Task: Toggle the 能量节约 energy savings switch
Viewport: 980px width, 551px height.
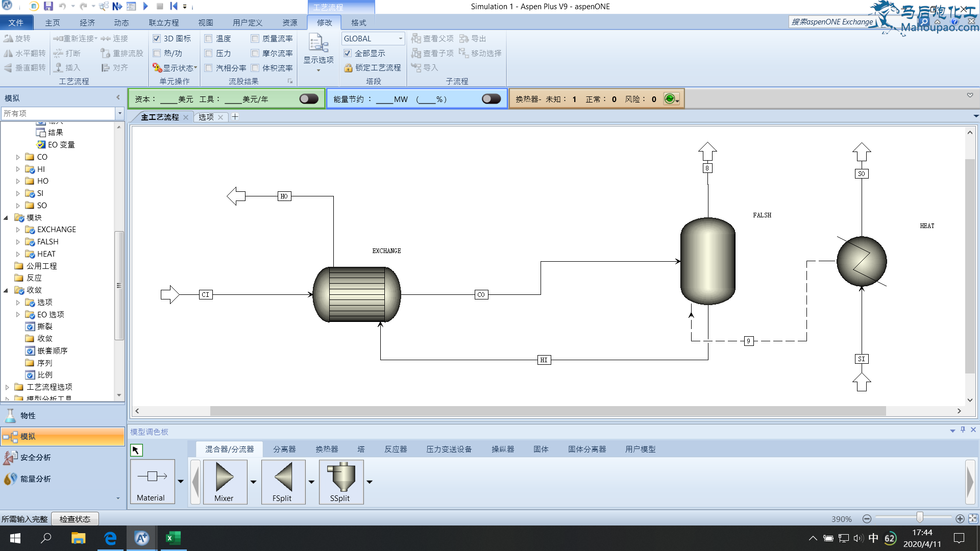Action: [491, 99]
